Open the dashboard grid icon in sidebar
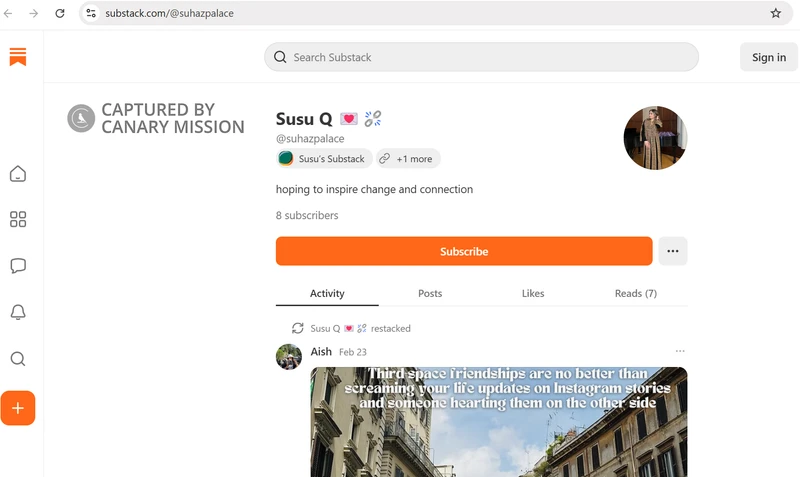The image size is (800, 477). click(x=18, y=219)
